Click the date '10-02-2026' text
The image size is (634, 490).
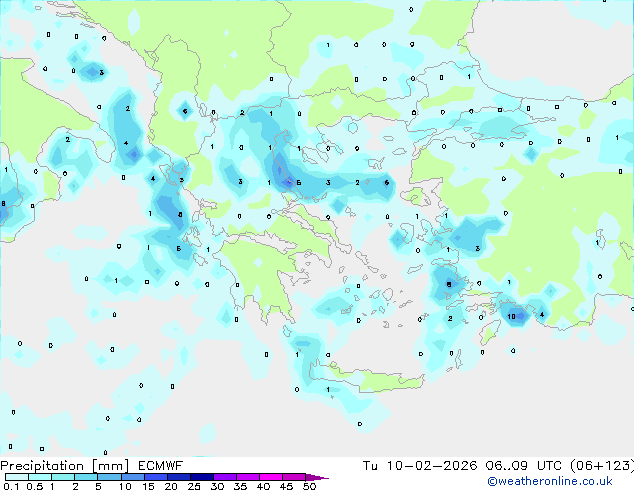click(x=432, y=466)
